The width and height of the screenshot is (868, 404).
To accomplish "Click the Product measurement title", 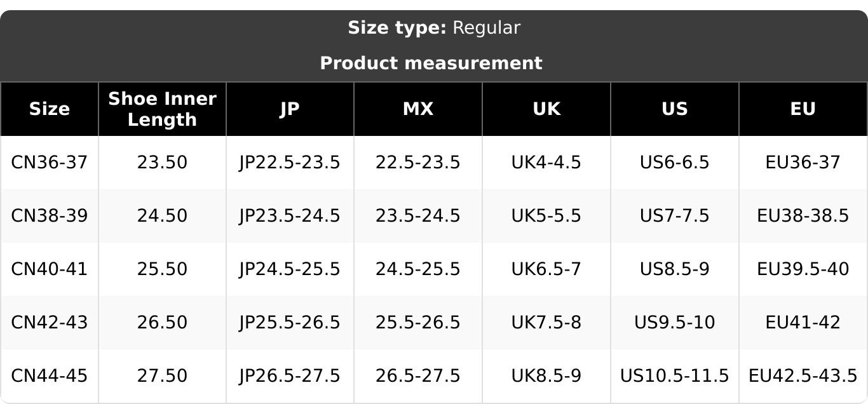I will tap(431, 64).
